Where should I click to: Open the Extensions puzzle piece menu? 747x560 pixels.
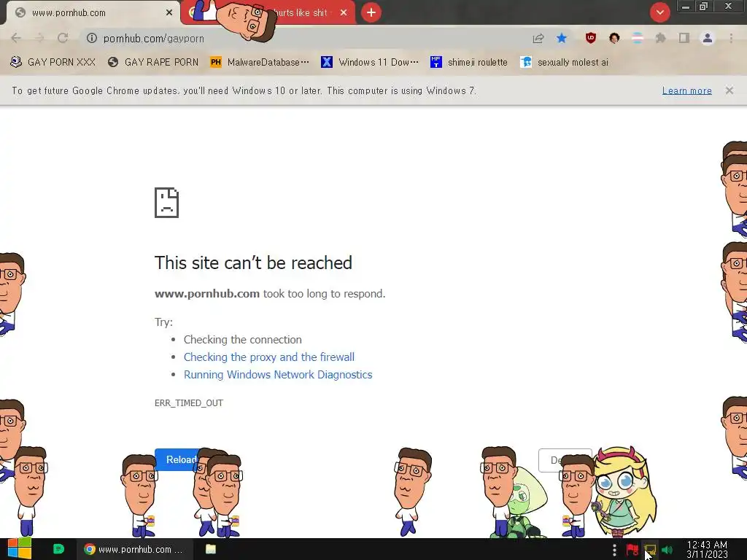661,38
